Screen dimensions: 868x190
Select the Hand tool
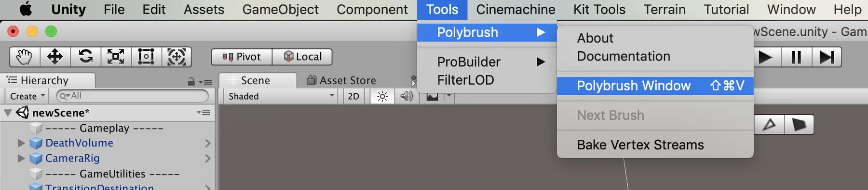[x=25, y=57]
